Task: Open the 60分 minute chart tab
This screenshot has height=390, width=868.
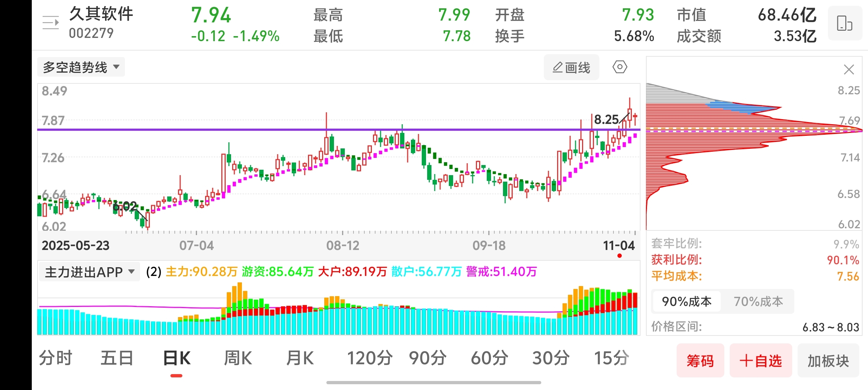Action: [x=489, y=359]
